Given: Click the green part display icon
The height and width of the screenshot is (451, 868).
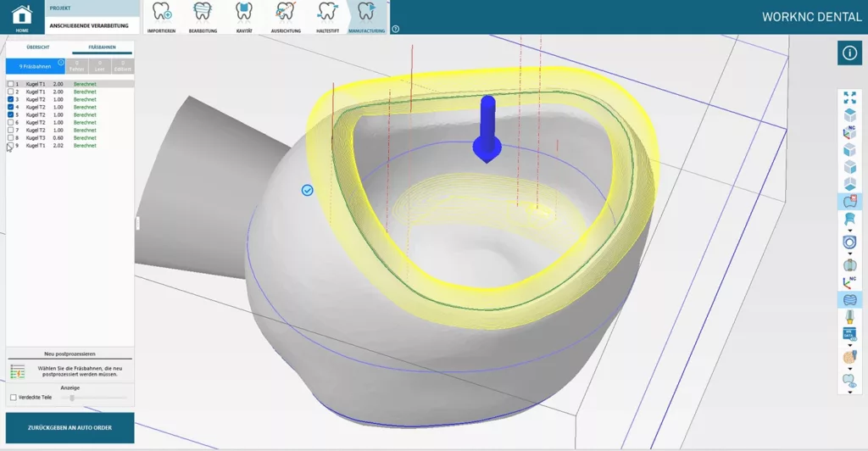Looking at the screenshot, I should [x=849, y=265].
